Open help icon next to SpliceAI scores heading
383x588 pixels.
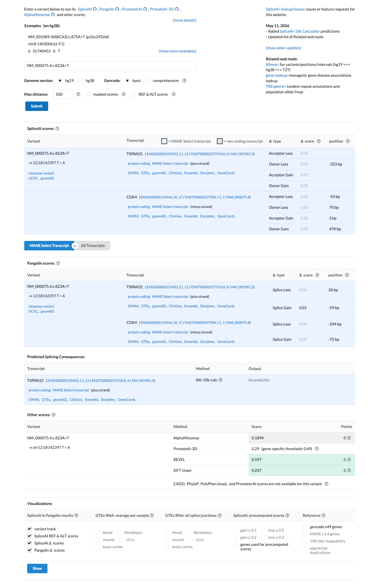[57, 129]
